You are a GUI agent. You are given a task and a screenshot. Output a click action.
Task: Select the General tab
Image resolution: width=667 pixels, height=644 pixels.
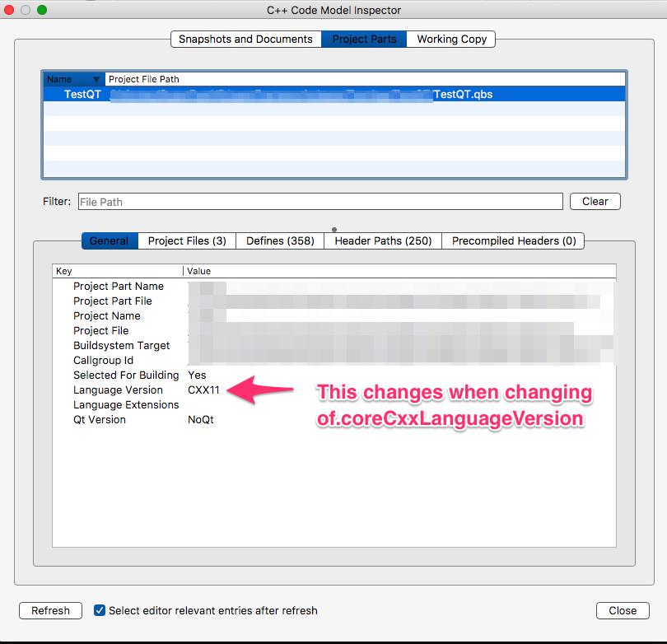pos(109,240)
